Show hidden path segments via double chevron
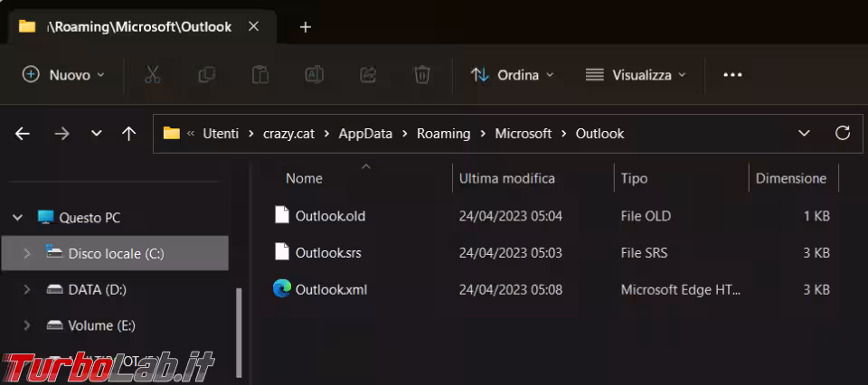The width and height of the screenshot is (868, 385). point(191,134)
